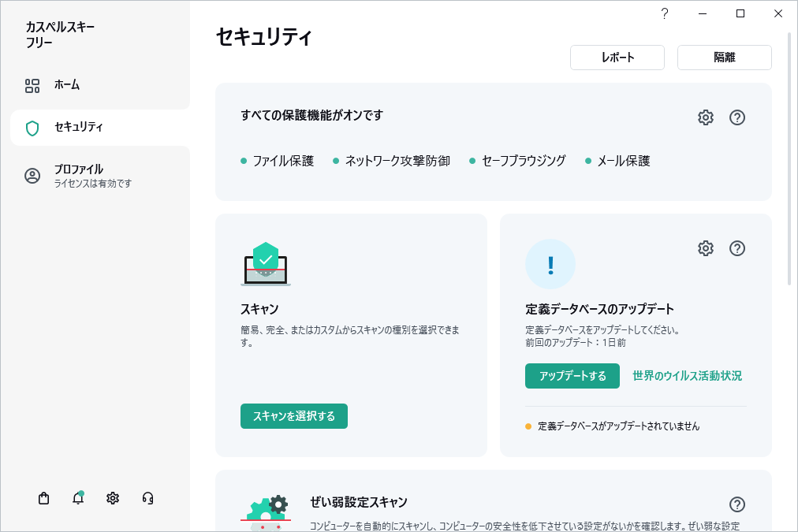Click help icon in database update card
Image resolution: width=798 pixels, height=532 pixels.
click(x=737, y=248)
